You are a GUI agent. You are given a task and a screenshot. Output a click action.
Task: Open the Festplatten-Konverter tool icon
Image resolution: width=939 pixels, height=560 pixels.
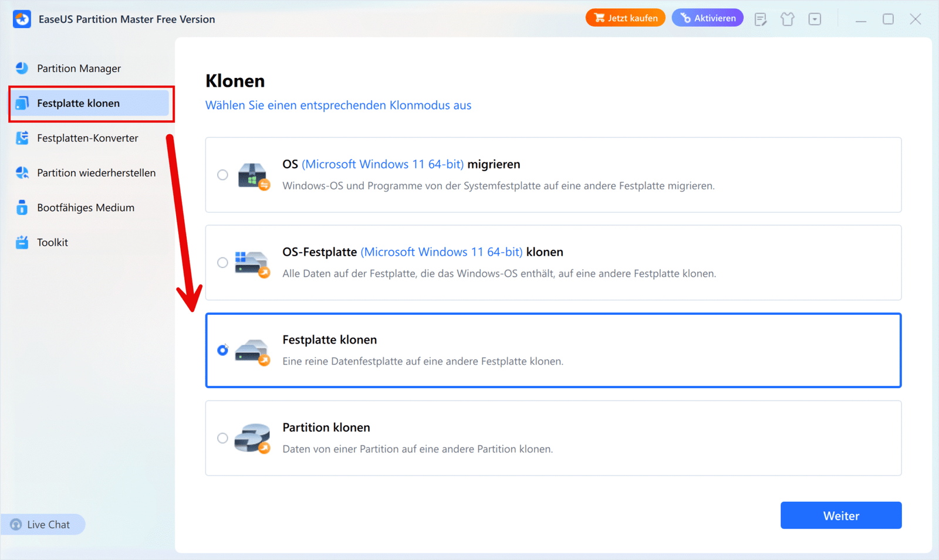(21, 138)
